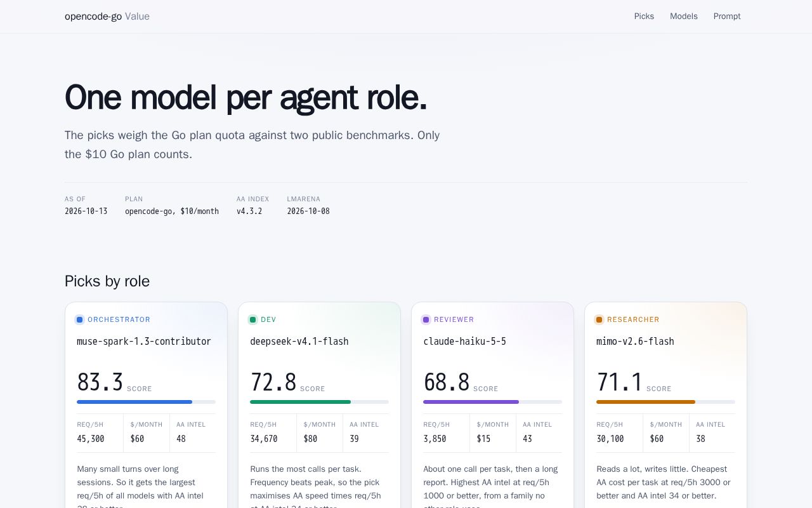Click the REQ/5H value 34,670
The width and height of the screenshot is (812, 508).
264,439
